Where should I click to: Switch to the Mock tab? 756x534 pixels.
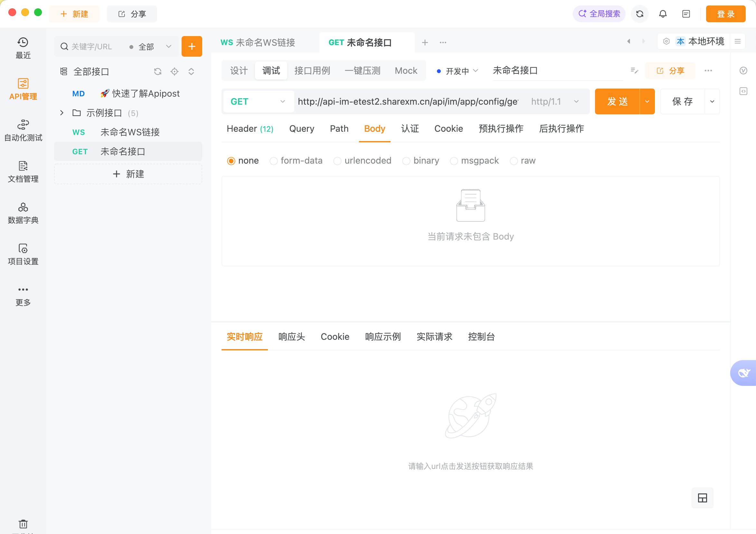point(406,70)
